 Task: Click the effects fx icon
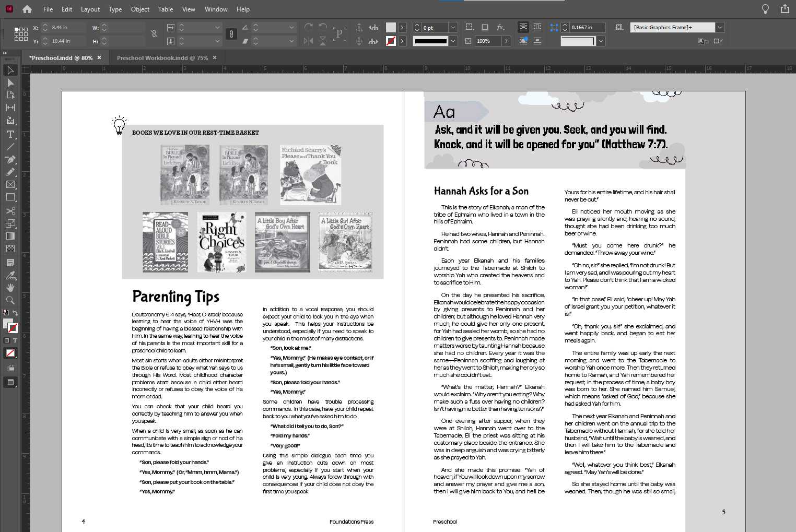(500, 27)
